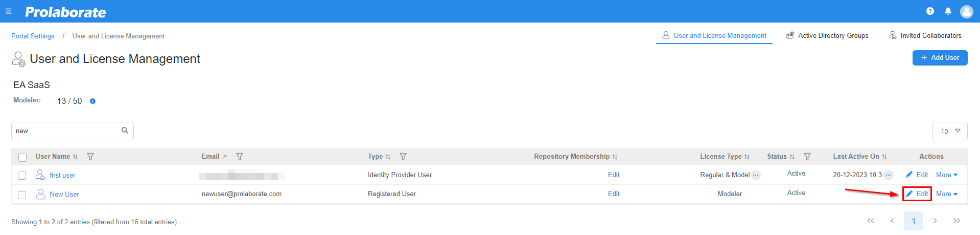The height and width of the screenshot is (235, 980).
Task: Click the Add User button
Action: click(940, 58)
